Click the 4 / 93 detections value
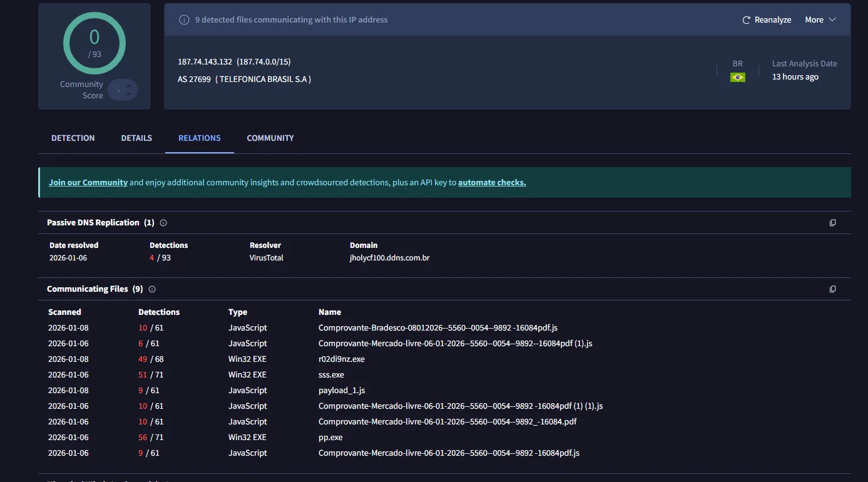The image size is (868, 482). click(x=160, y=258)
